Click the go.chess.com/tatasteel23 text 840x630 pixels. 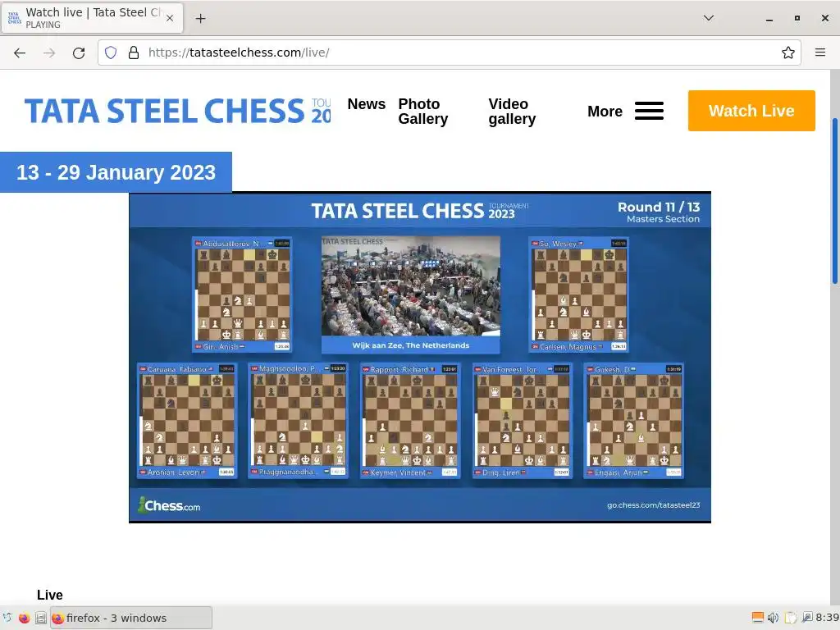point(653,505)
